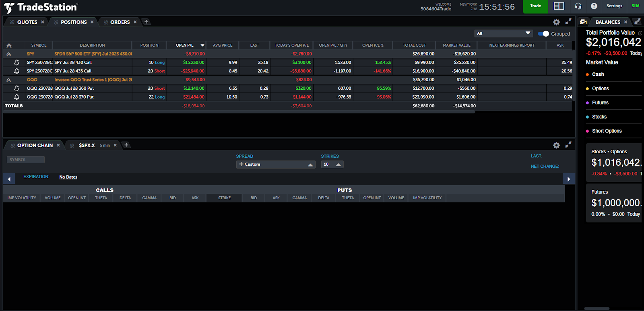Select Stocks in Market Value legend
The image size is (644, 311).
(x=599, y=117)
